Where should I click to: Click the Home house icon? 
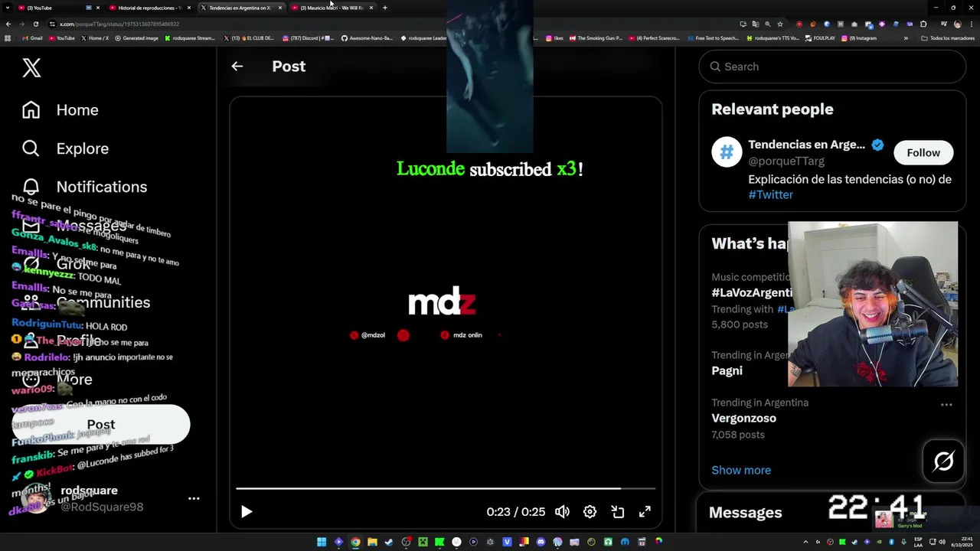(31, 110)
